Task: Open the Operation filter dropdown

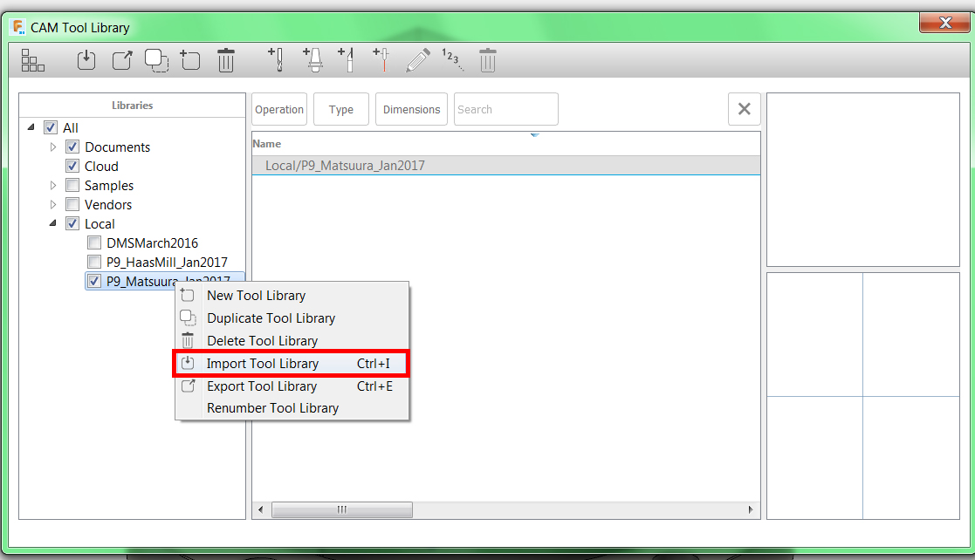Action: tap(279, 109)
